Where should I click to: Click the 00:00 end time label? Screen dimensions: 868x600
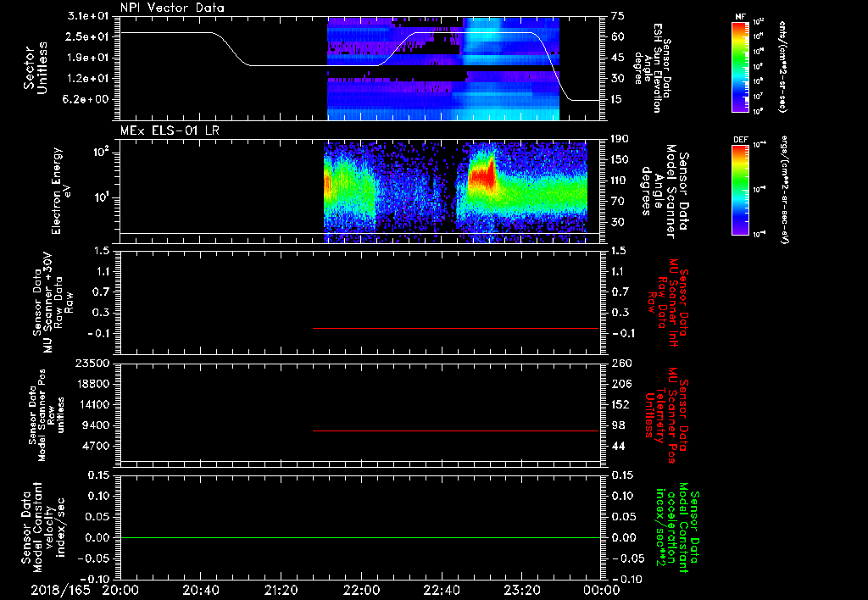[602, 590]
